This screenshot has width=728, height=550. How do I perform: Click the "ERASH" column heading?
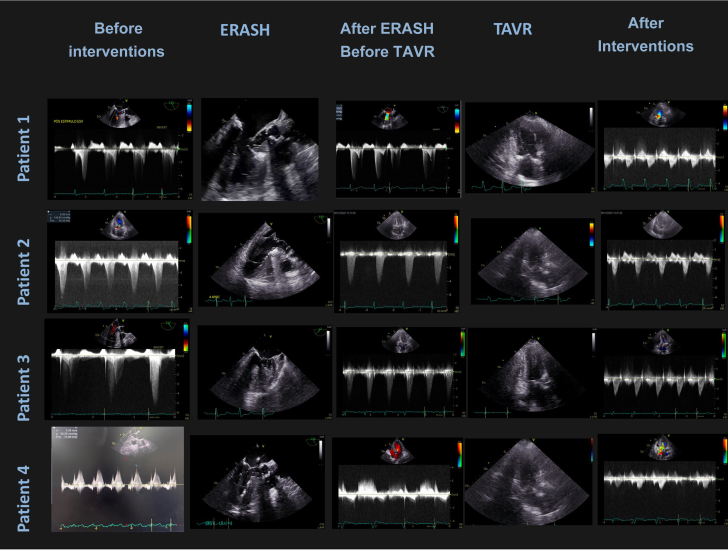click(x=245, y=30)
